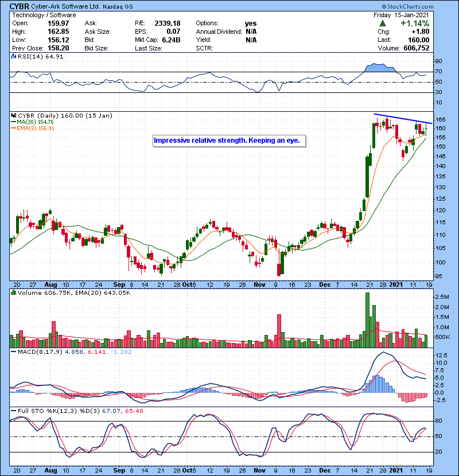Screen dimensions: 459x476
Task: Click the High value 162.85
Action: [59, 32]
